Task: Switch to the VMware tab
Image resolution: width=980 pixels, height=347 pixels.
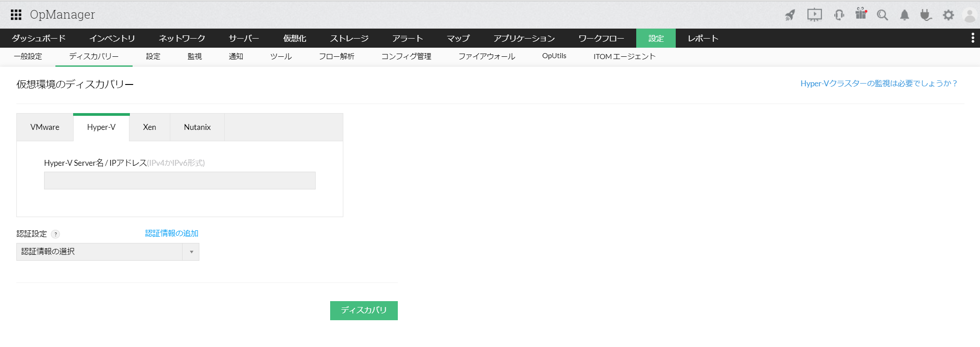Action: pos(45,127)
